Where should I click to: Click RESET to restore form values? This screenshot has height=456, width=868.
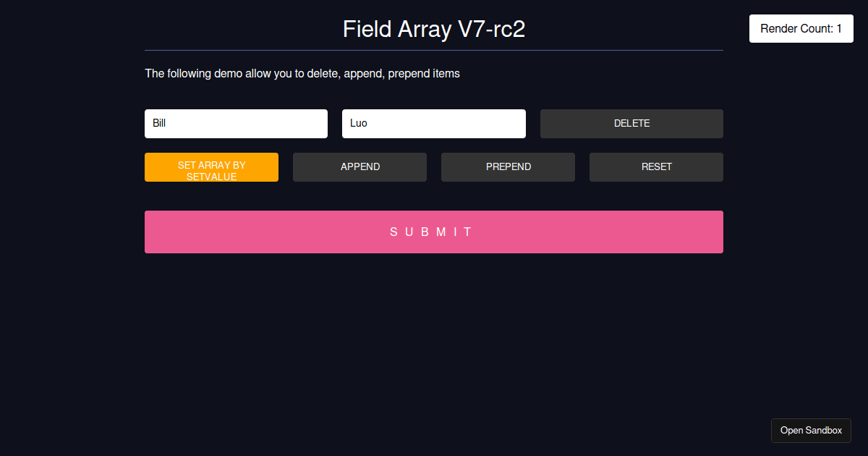coord(655,166)
